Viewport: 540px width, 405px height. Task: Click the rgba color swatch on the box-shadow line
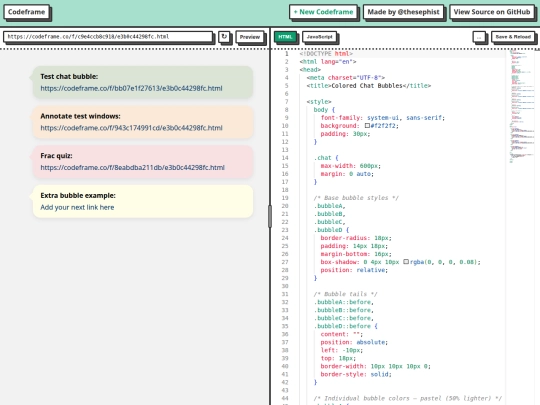pyautogui.click(x=406, y=262)
